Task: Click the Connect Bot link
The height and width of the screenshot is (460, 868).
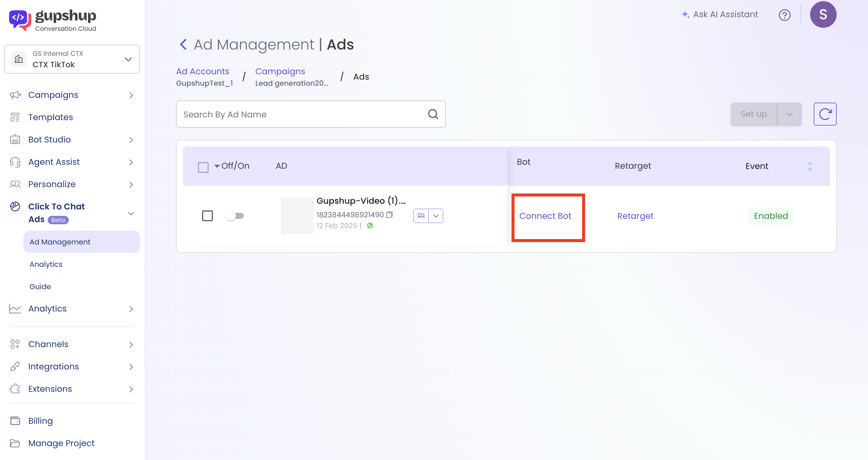Action: pyautogui.click(x=545, y=216)
